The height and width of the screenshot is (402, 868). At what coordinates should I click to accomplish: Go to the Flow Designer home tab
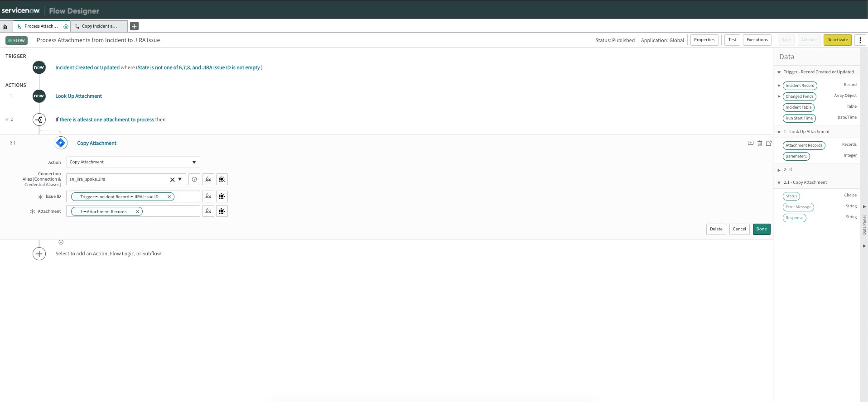pos(5,26)
